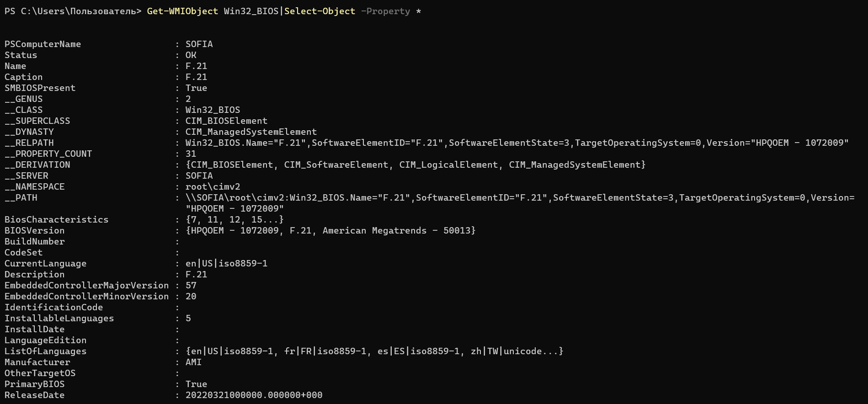Click the __NAMESPACE value root\cimv2

click(213, 186)
